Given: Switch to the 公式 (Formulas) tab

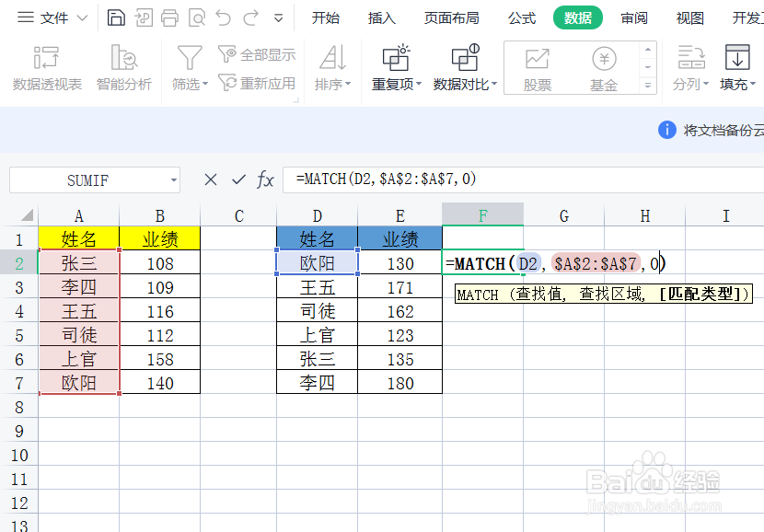Looking at the screenshot, I should pyautogui.click(x=521, y=17).
